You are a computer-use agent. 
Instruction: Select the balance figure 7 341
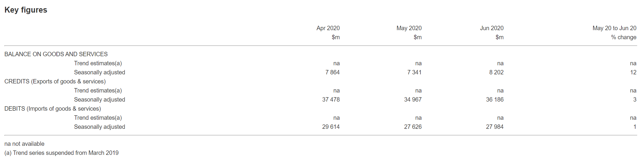[x=414, y=72]
